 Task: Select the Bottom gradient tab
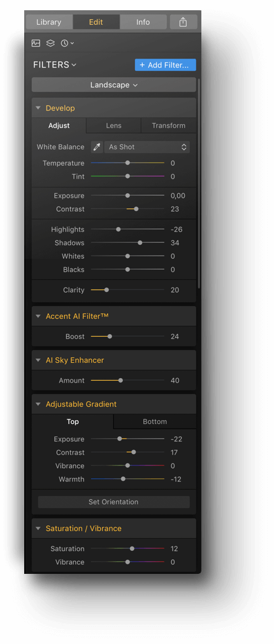pos(155,422)
